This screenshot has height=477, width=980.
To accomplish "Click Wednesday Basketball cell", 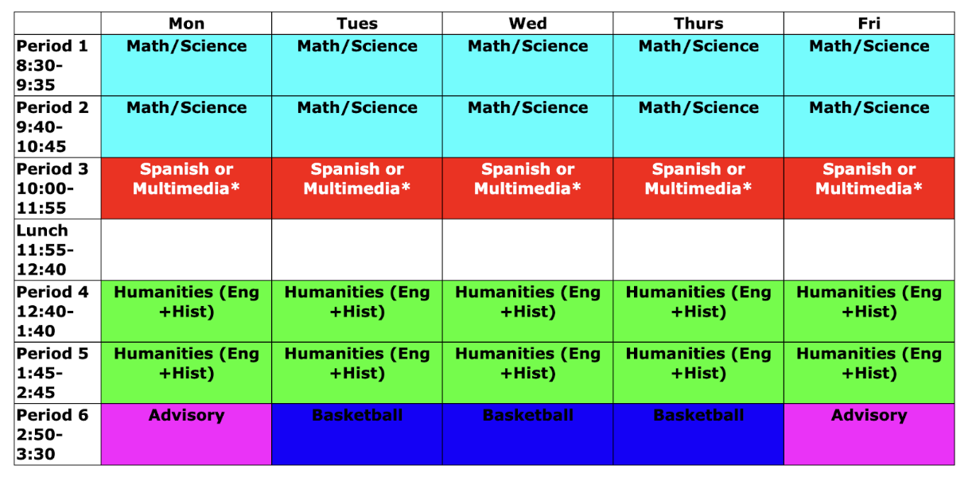I will click(527, 434).
